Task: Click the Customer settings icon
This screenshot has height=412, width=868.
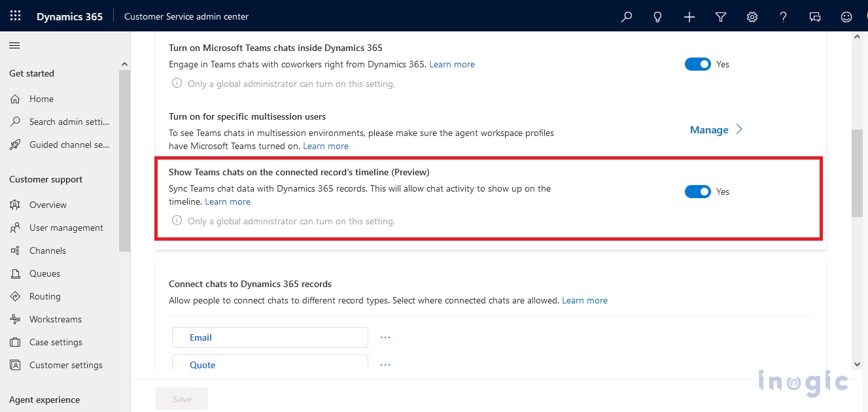Action: coord(16,365)
